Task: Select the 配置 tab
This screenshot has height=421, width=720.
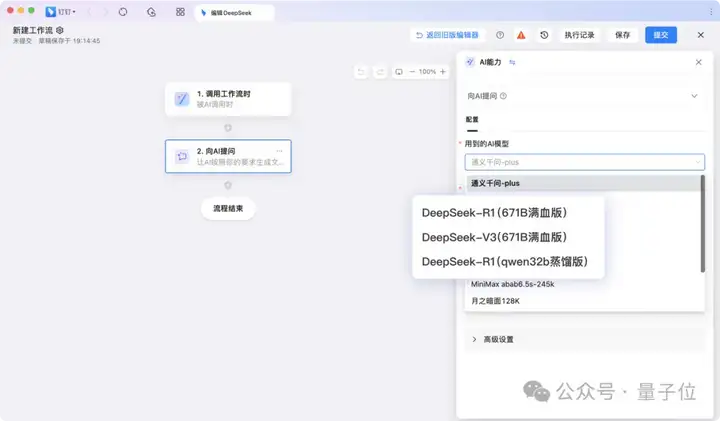Action: (x=472, y=119)
